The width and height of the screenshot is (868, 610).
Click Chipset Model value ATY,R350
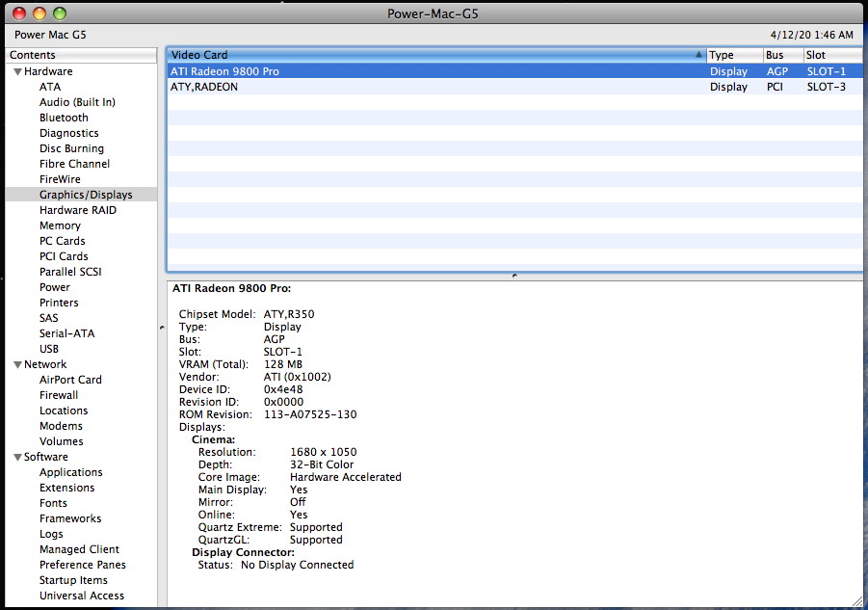coord(288,314)
